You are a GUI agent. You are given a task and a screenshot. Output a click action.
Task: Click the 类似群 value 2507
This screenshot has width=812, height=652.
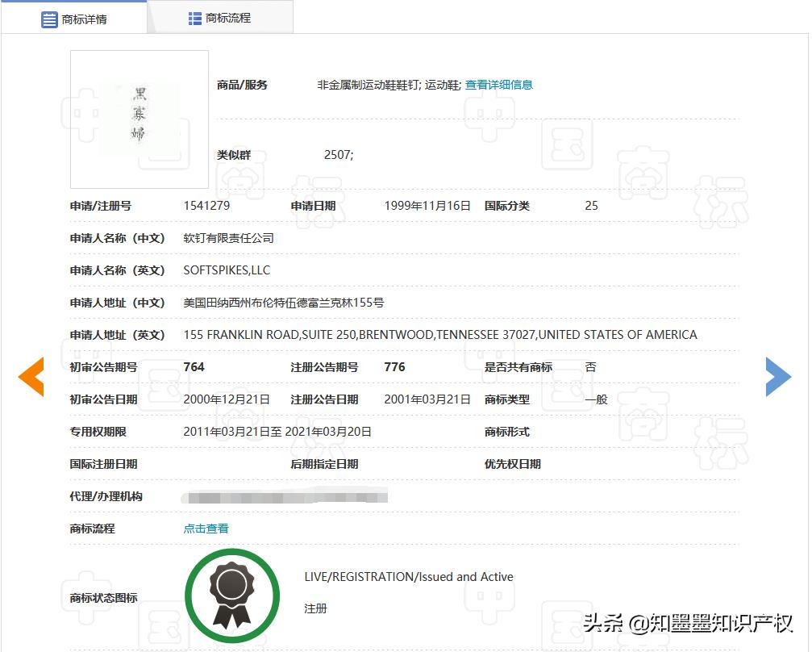(338, 154)
